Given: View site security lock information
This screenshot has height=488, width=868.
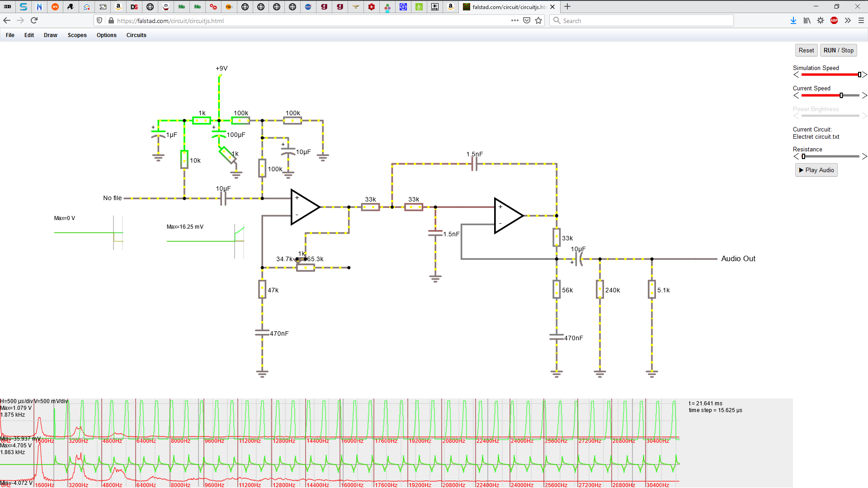Looking at the screenshot, I should (111, 21).
